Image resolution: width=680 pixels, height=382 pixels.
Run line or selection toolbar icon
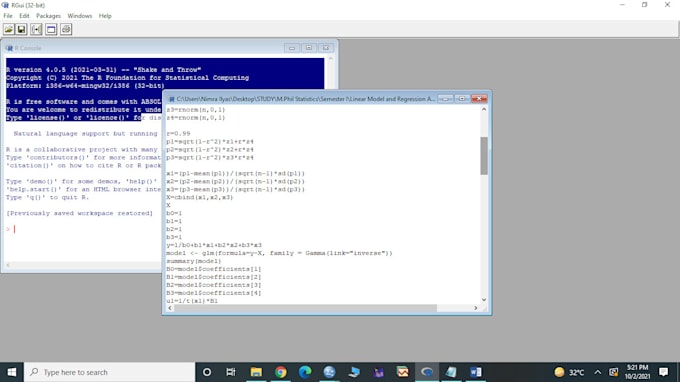click(36, 29)
